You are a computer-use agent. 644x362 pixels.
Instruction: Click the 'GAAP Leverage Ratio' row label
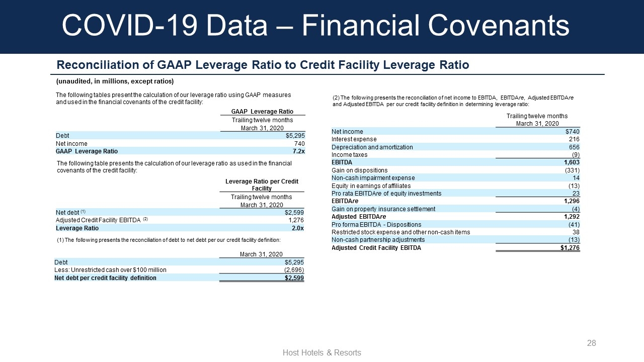click(87, 151)
